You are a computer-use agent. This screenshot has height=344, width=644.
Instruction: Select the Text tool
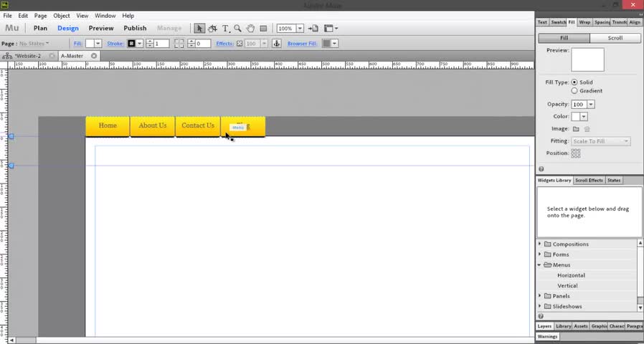pyautogui.click(x=225, y=29)
